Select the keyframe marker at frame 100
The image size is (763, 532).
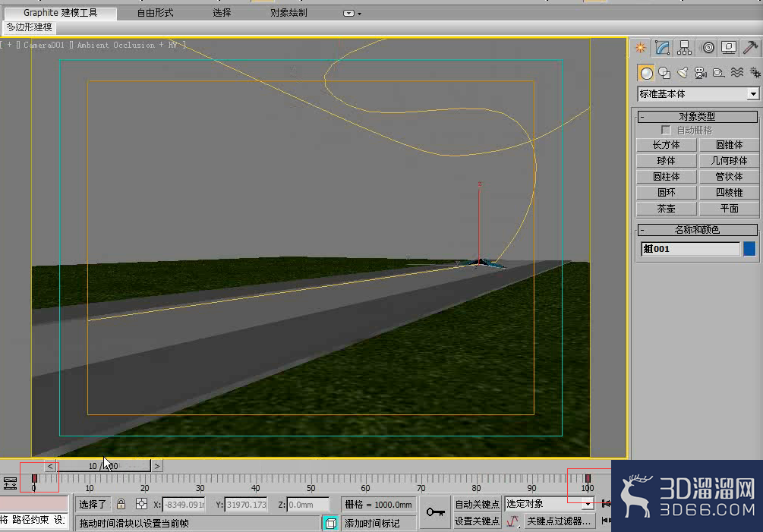coord(588,479)
